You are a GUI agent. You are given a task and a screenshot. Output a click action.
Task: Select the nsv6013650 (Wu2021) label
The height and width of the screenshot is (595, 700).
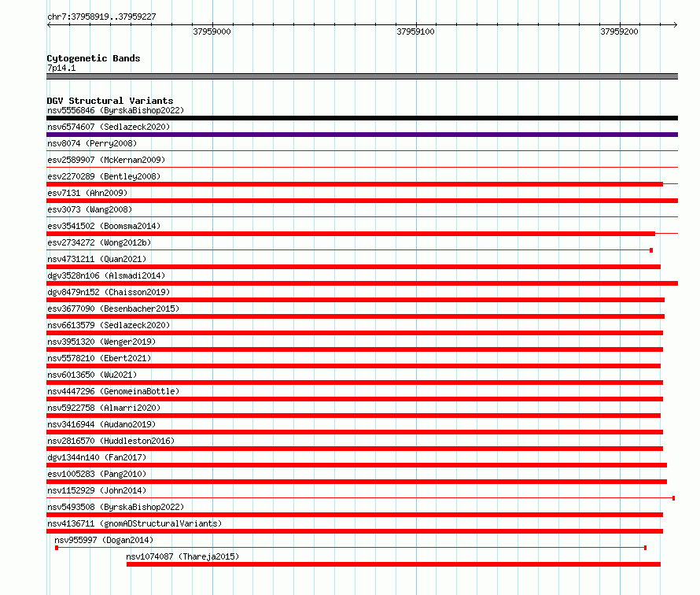[92, 375]
